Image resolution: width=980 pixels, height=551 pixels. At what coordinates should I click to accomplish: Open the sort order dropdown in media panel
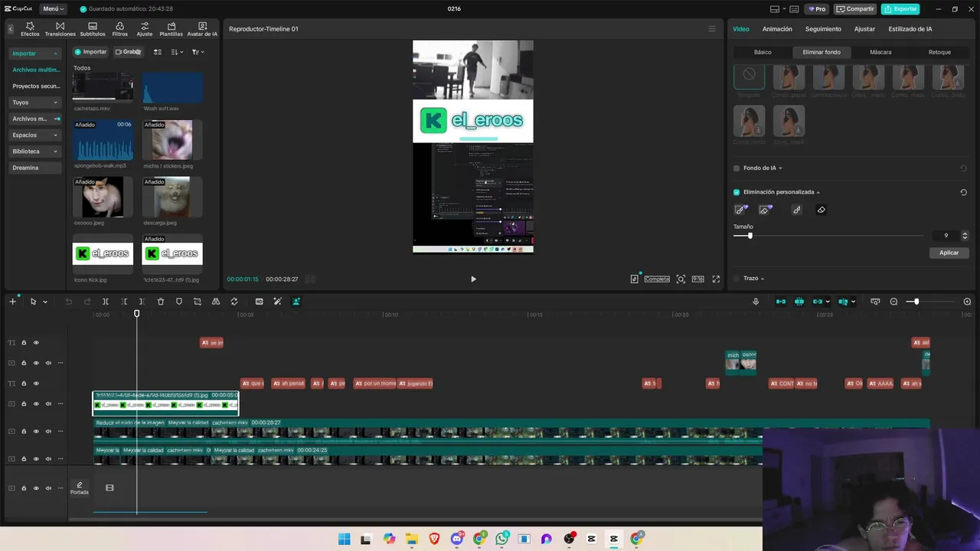pos(177,52)
